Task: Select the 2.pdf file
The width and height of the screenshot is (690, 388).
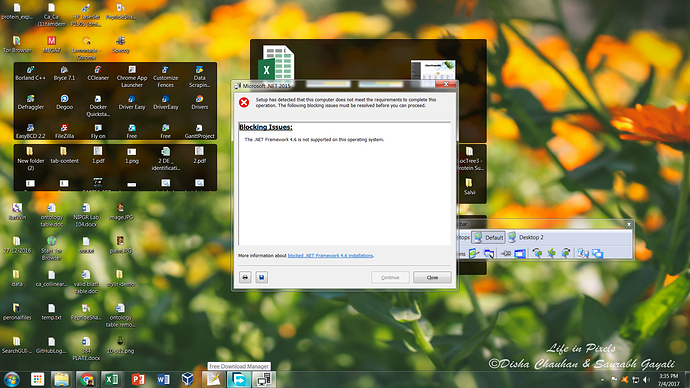Action: coord(199,156)
